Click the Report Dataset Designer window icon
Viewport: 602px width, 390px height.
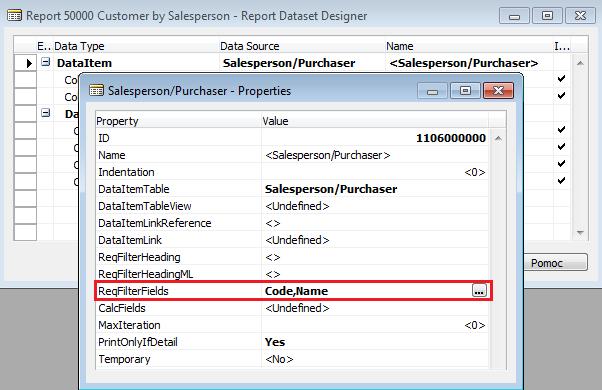[x=15, y=16]
